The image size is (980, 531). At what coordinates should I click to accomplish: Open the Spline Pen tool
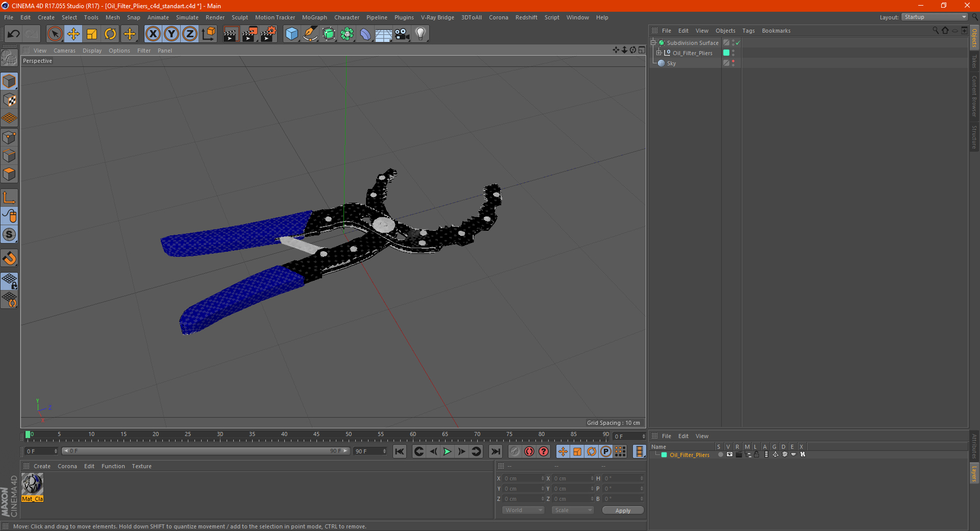310,34
